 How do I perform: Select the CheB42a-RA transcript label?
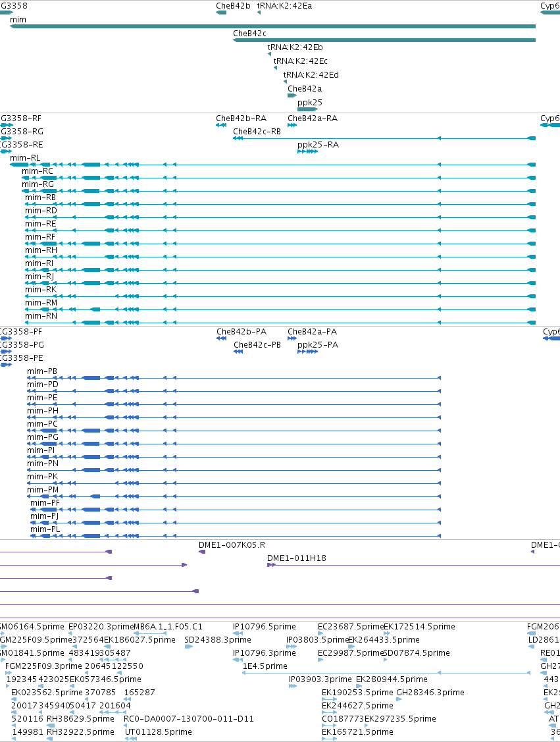point(313,119)
